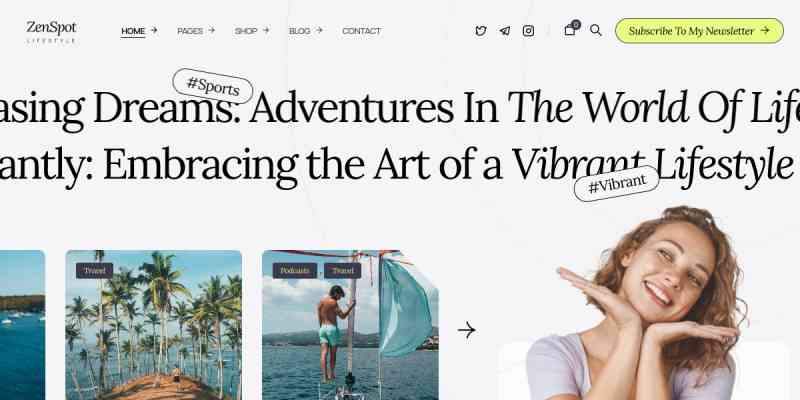Expand the Home menu arrow

click(154, 31)
